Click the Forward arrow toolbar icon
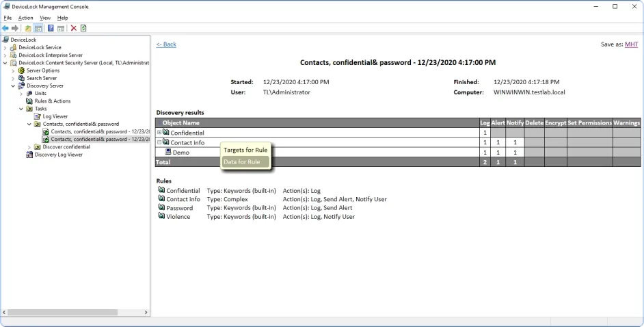 [x=15, y=28]
